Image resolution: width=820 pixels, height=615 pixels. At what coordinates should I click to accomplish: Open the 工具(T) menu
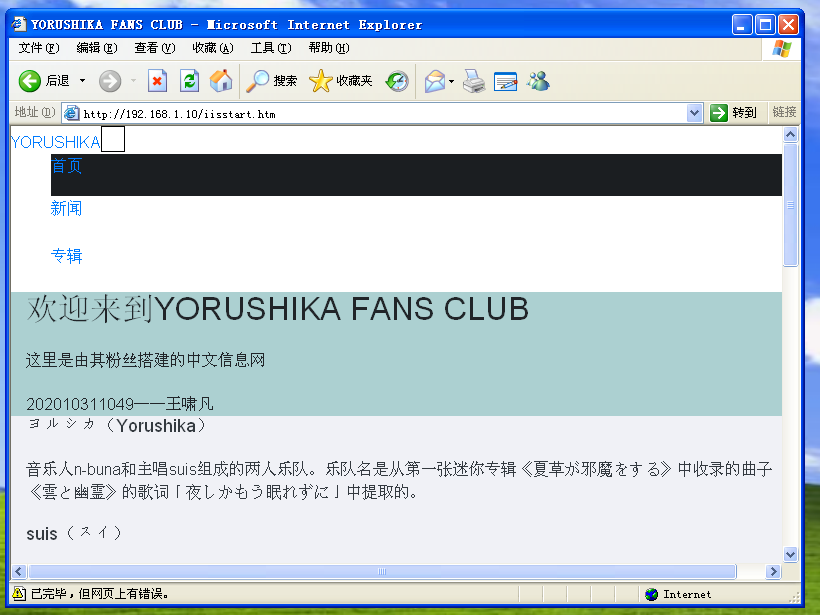click(x=271, y=48)
